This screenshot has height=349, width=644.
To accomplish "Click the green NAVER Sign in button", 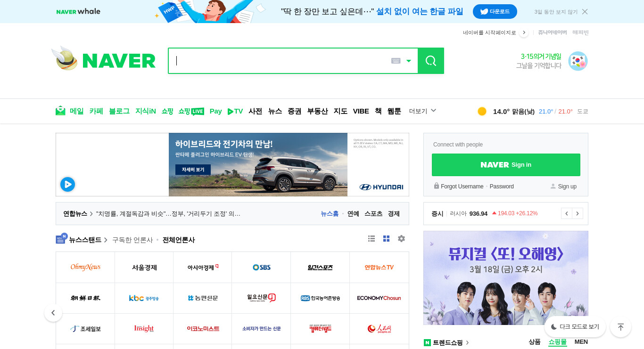I will 506,165.
